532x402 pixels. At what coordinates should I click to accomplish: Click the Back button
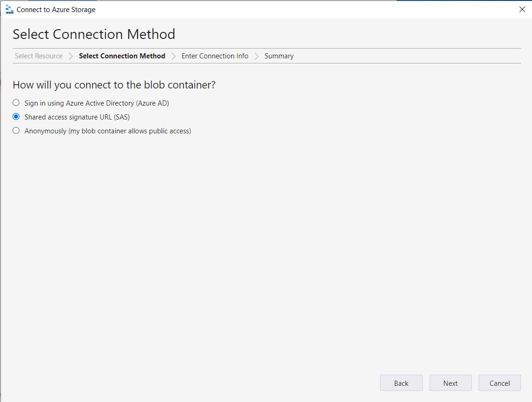point(401,383)
